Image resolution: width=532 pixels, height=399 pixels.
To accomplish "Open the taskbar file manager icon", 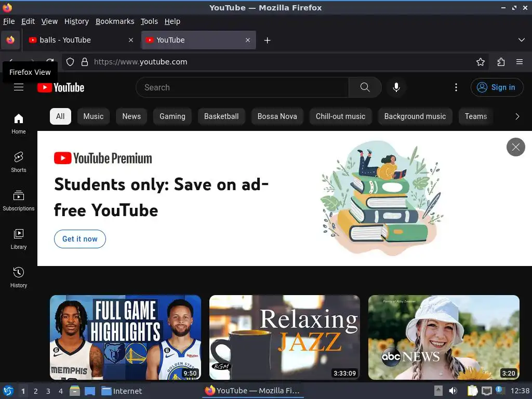I will point(75,391).
